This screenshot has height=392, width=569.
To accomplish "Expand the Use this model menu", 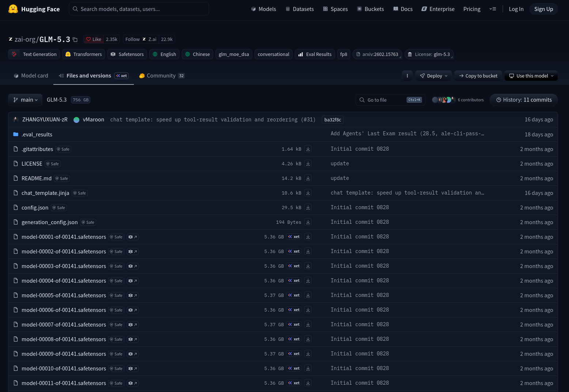I will [x=531, y=76].
